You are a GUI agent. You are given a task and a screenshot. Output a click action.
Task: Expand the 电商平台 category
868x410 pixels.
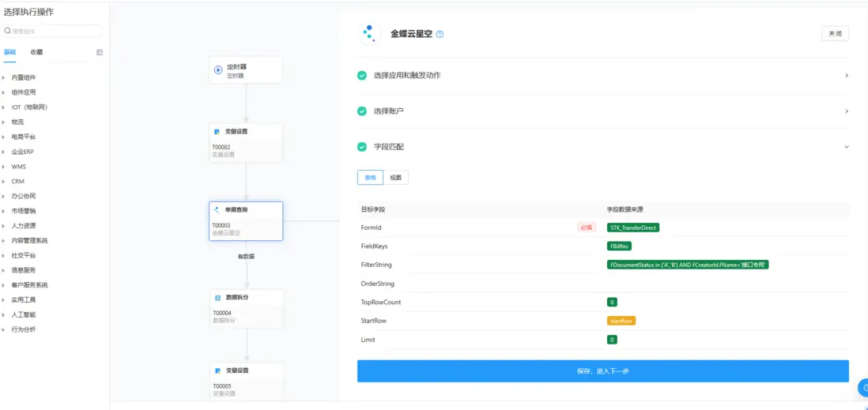point(3,137)
